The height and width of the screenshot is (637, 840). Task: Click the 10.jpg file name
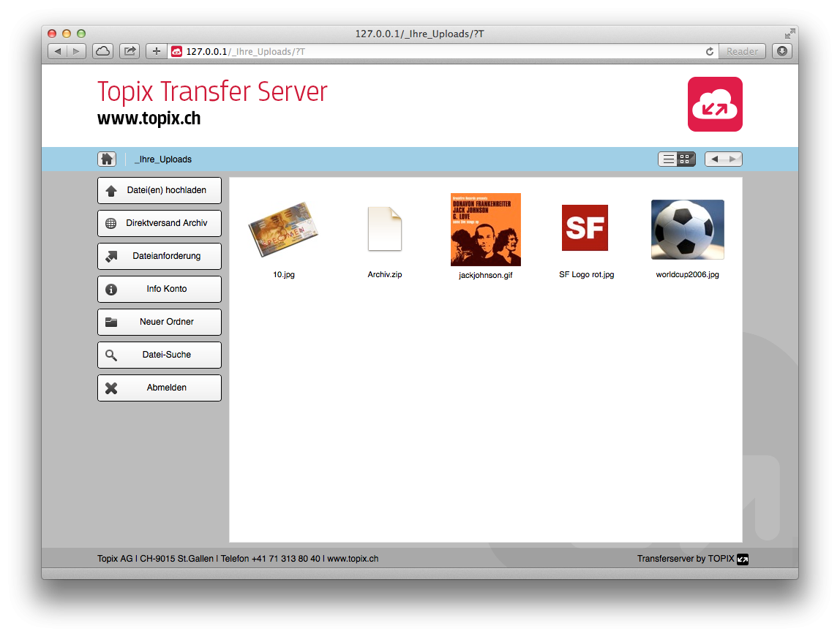[284, 274]
